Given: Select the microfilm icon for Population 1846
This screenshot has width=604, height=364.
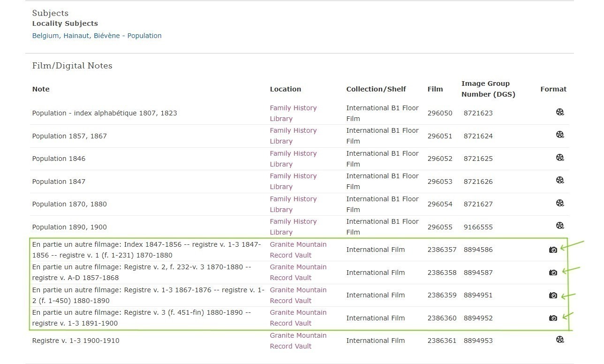Looking at the screenshot, I should tap(560, 158).
